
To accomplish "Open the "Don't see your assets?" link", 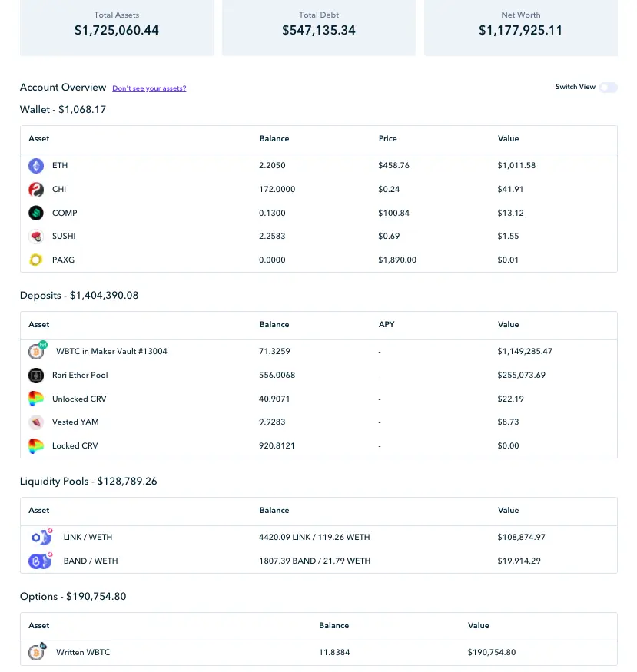I will (149, 88).
